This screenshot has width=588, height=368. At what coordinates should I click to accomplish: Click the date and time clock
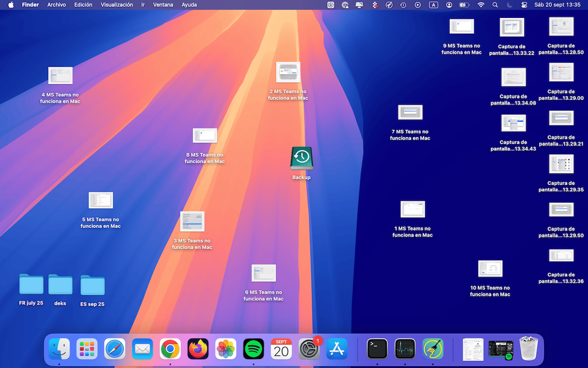[558, 5]
